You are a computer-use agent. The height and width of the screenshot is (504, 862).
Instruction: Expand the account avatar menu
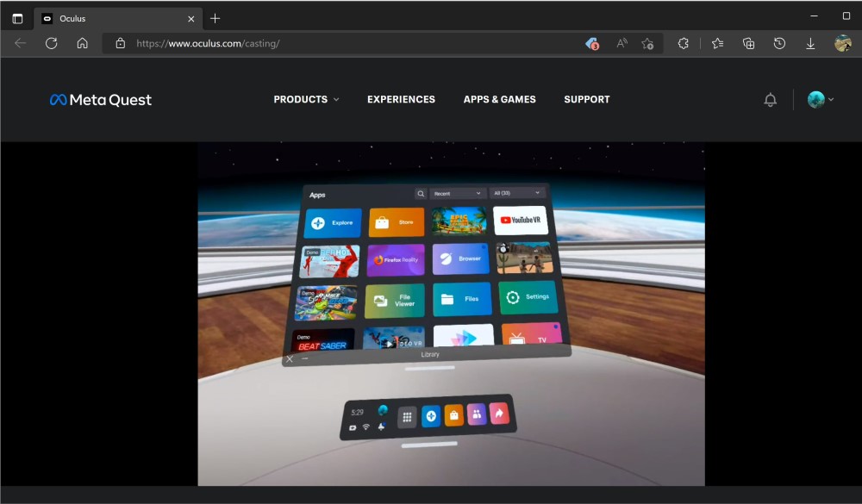(821, 99)
